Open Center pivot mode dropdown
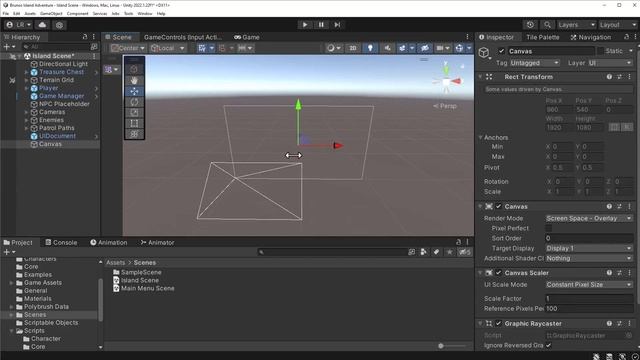Viewport: 640px width, 360px height. 128,48
